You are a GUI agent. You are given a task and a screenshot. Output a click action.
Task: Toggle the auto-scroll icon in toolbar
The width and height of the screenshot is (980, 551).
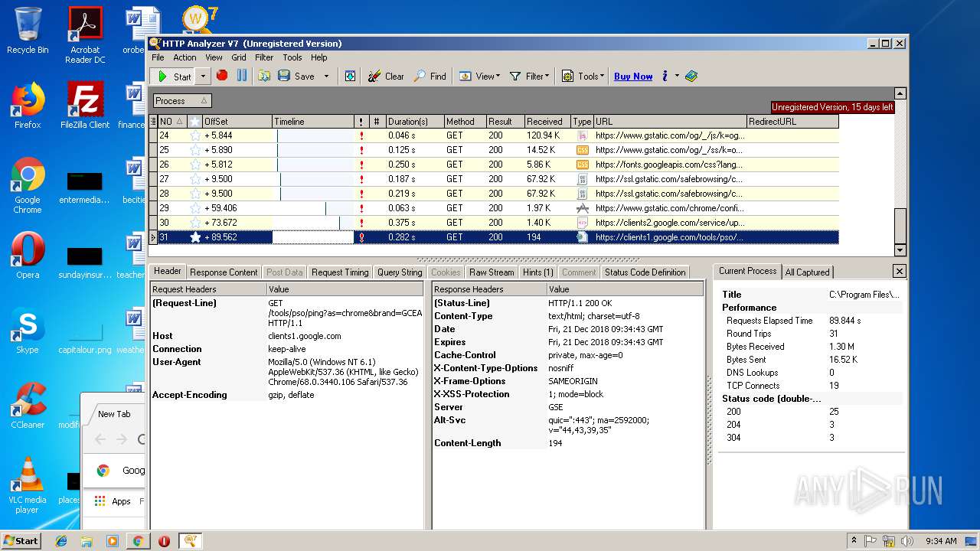[350, 76]
